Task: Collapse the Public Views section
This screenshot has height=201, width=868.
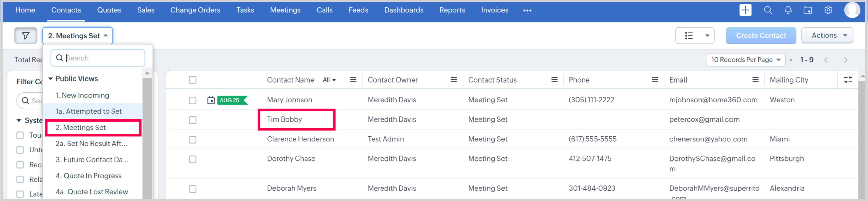Action: click(x=51, y=78)
